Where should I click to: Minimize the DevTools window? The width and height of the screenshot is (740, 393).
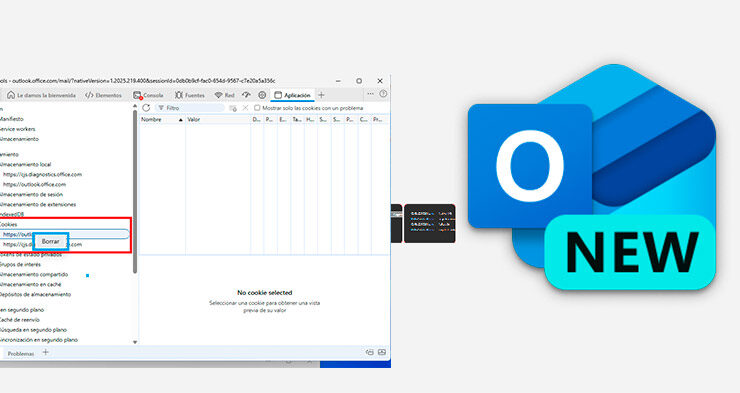tap(338, 81)
